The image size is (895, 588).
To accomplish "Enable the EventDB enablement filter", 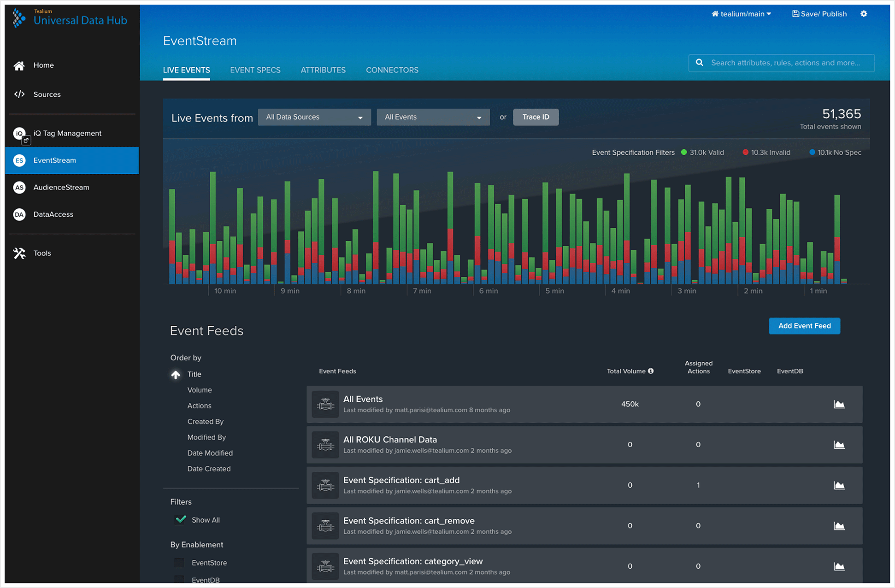I will pos(179,579).
